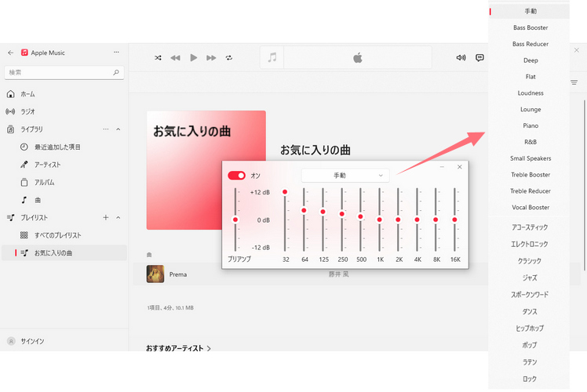The width and height of the screenshot is (587, 392).
Task: Open the queue list icon on the far right
Action: point(574,82)
